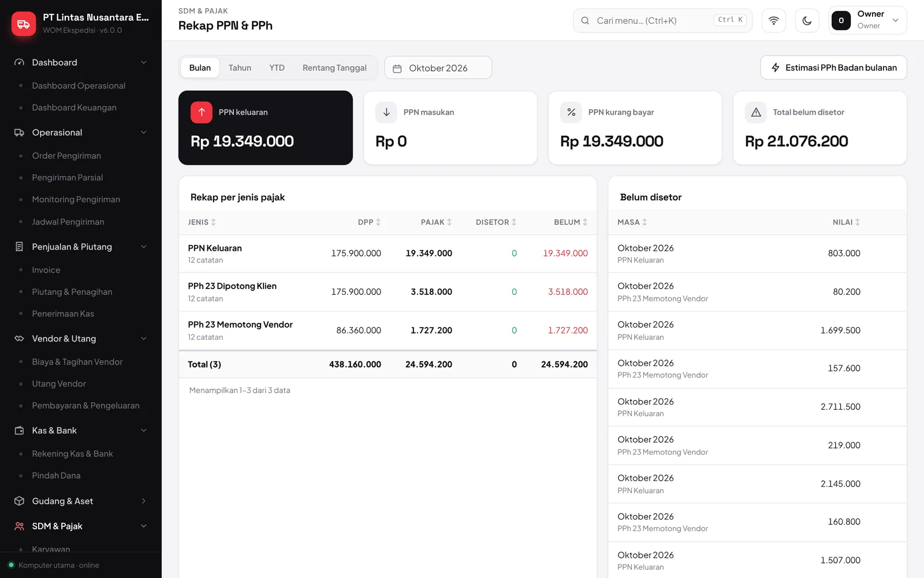
Task: Click PPN masukan arrow-down icon
Action: point(386,112)
